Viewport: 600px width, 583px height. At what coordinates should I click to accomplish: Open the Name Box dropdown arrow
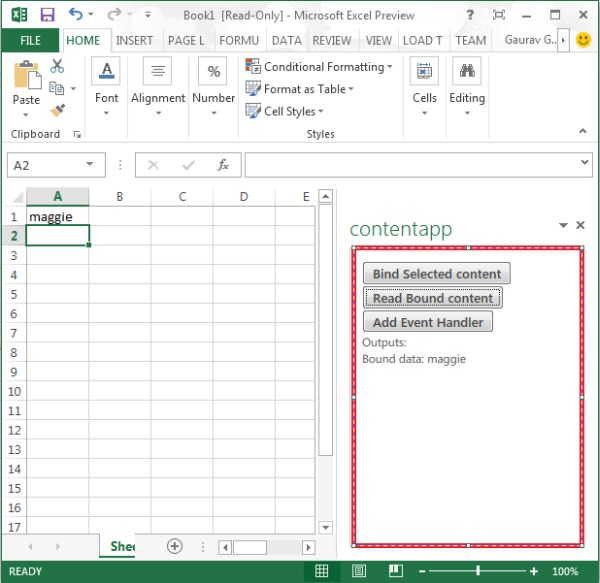90,164
